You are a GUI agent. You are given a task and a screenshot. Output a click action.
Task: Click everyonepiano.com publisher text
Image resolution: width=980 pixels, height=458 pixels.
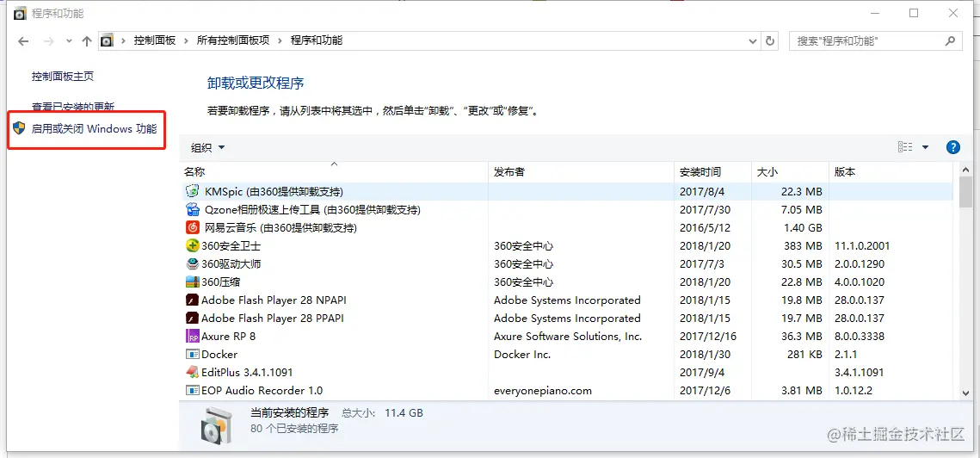[543, 391]
